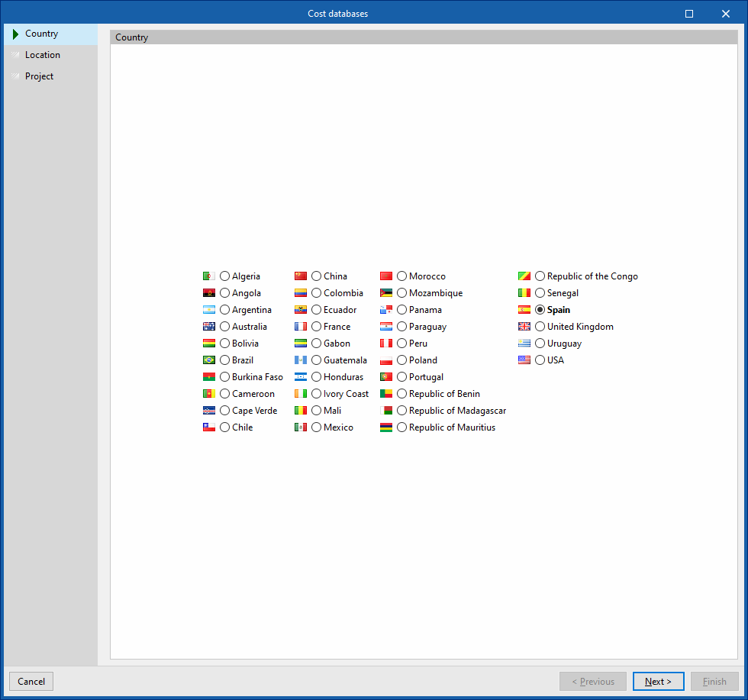Select the Chile radio button
Viewport: 748px width, 700px height.
point(224,427)
